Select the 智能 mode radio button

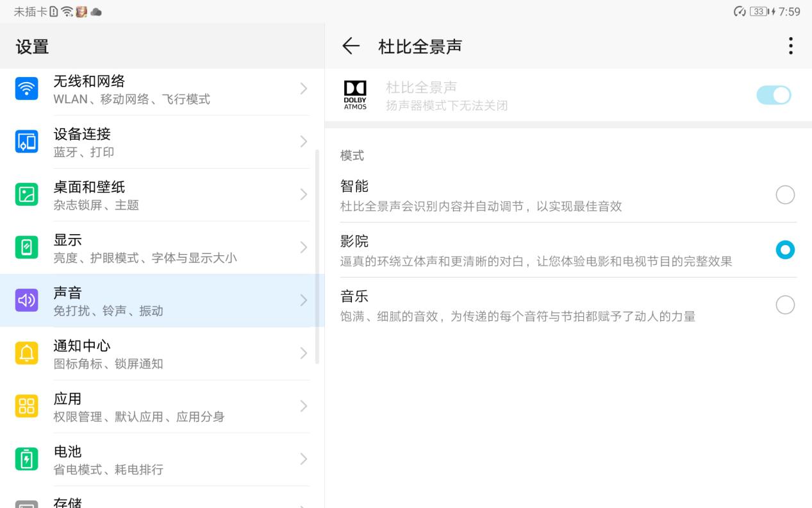click(x=785, y=195)
